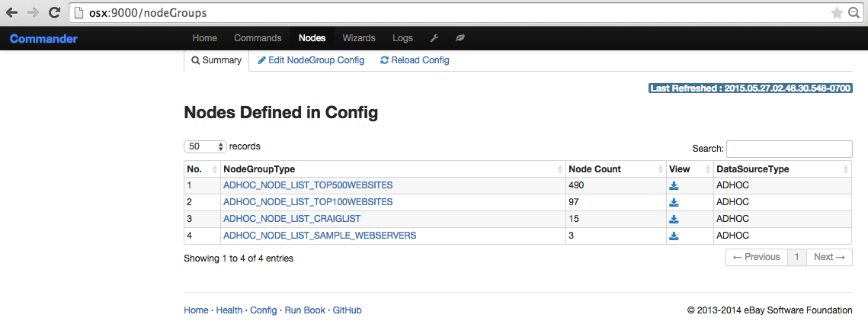Viewport: 868px width, 334px height.
Task: Go to the Next page of results
Action: [828, 257]
